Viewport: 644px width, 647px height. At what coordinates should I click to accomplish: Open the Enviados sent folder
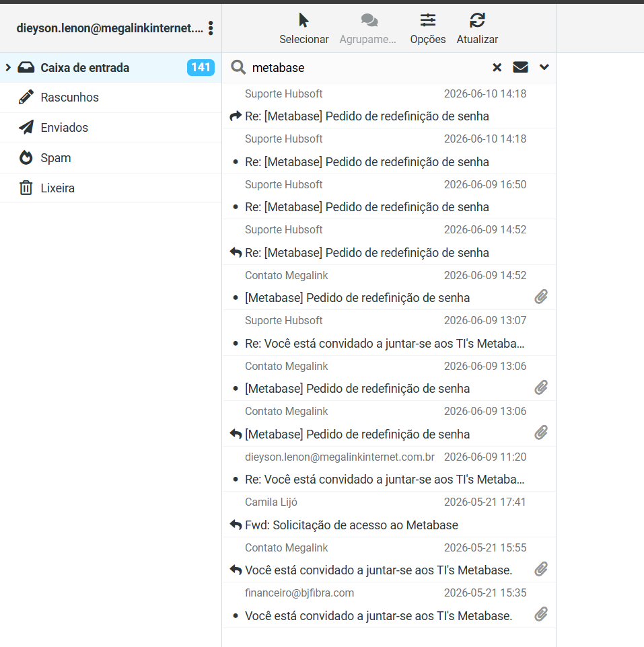(x=110, y=128)
